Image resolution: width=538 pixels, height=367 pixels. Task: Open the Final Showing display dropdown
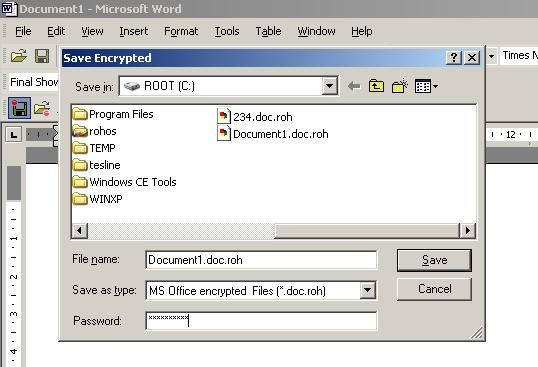[x=34, y=82]
